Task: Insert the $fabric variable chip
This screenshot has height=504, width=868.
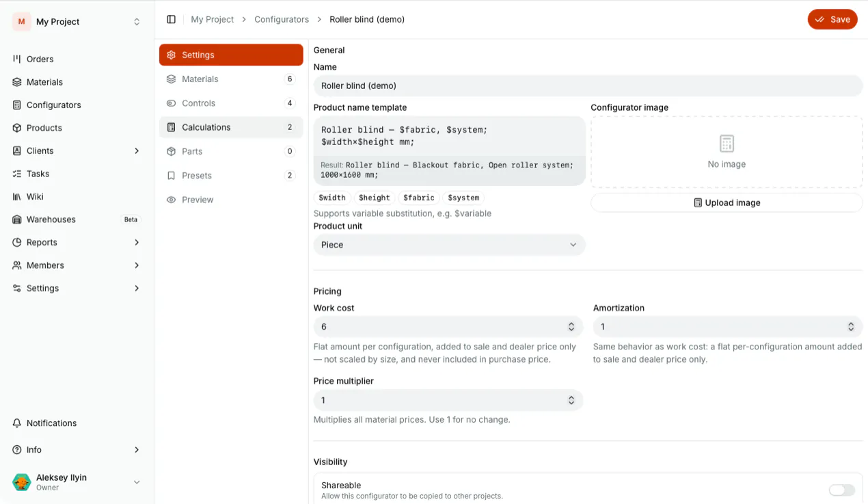Action: point(418,198)
